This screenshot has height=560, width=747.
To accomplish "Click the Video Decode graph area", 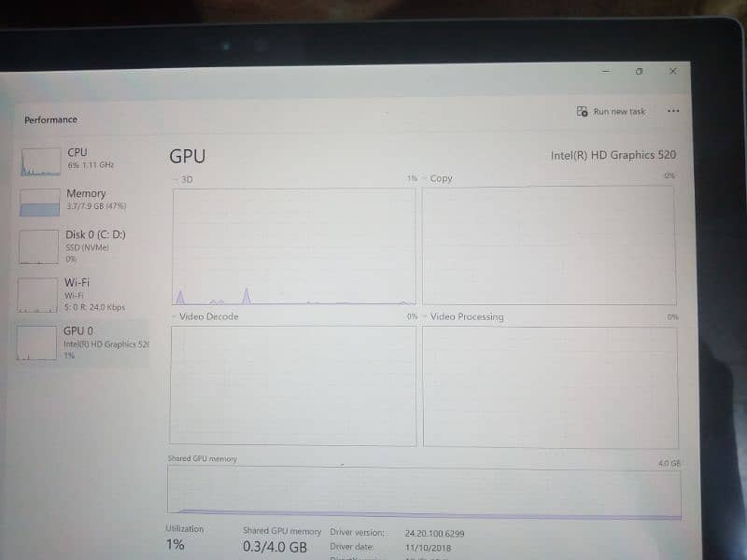I will [x=293, y=385].
